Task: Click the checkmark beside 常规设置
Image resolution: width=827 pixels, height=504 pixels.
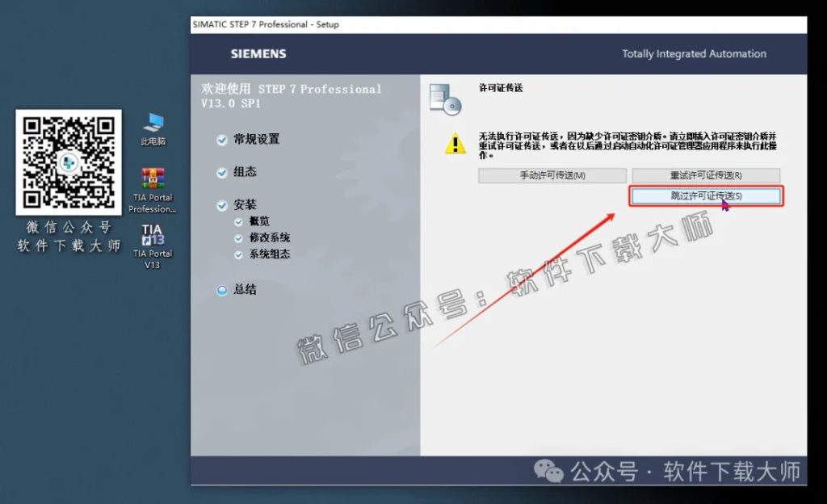Action: coord(222,139)
